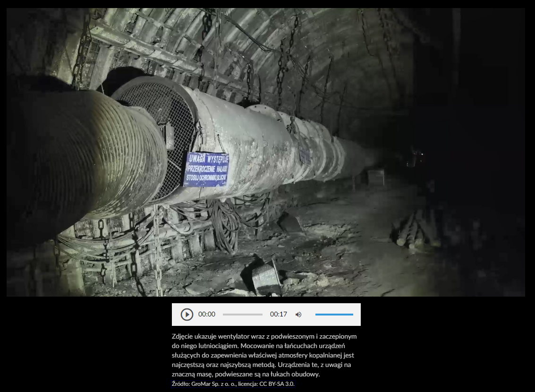Viewport: 535px width, 392px height.
Task: Mute the audio with the speaker icon
Action: (298, 315)
